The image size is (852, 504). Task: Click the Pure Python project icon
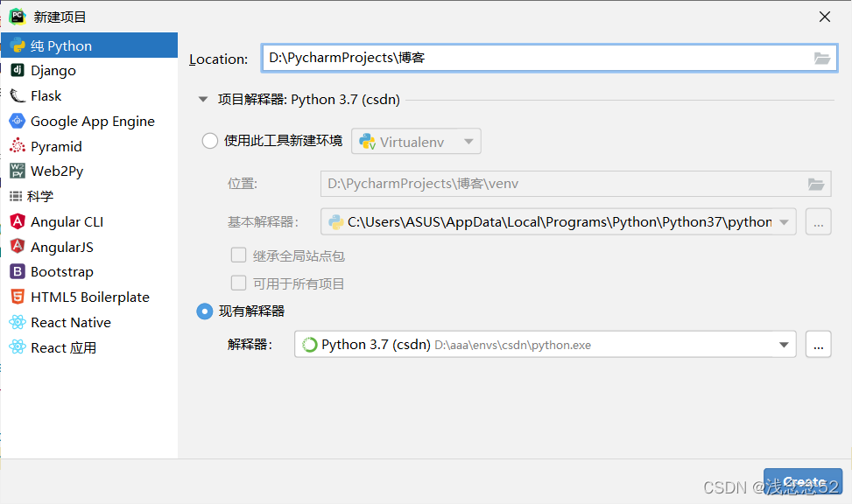coord(18,45)
